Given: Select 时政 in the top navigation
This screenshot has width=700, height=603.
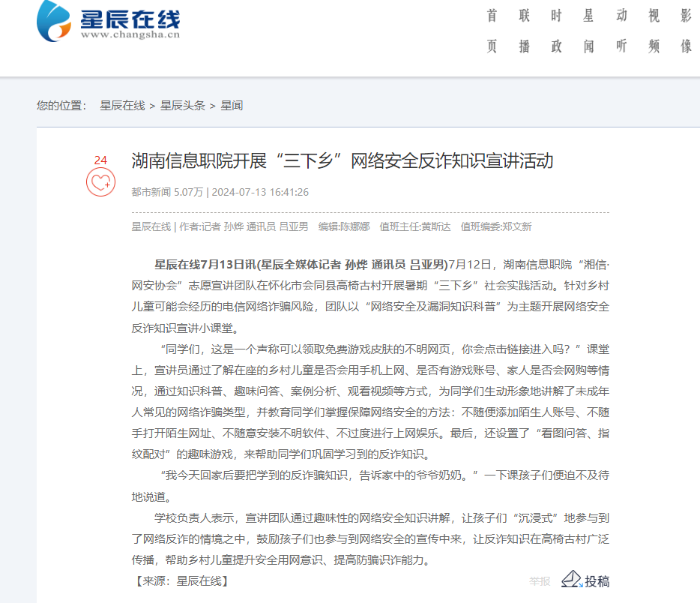Looking at the screenshot, I should click(x=557, y=31).
